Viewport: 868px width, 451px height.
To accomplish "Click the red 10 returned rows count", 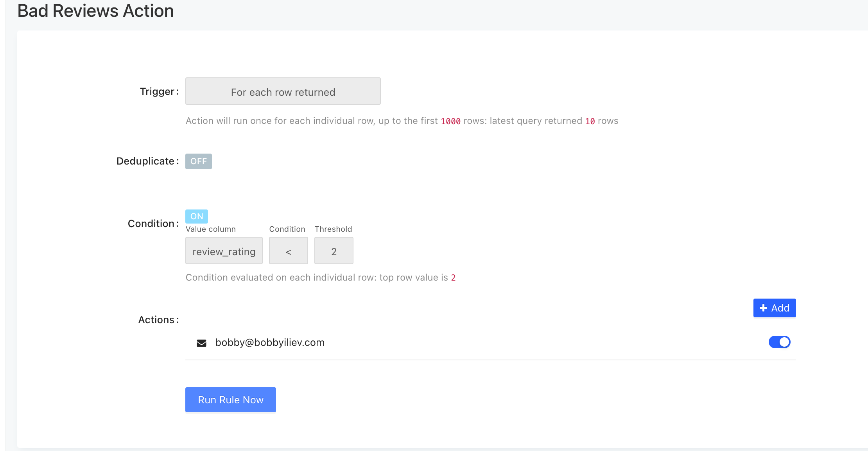I will click(590, 121).
